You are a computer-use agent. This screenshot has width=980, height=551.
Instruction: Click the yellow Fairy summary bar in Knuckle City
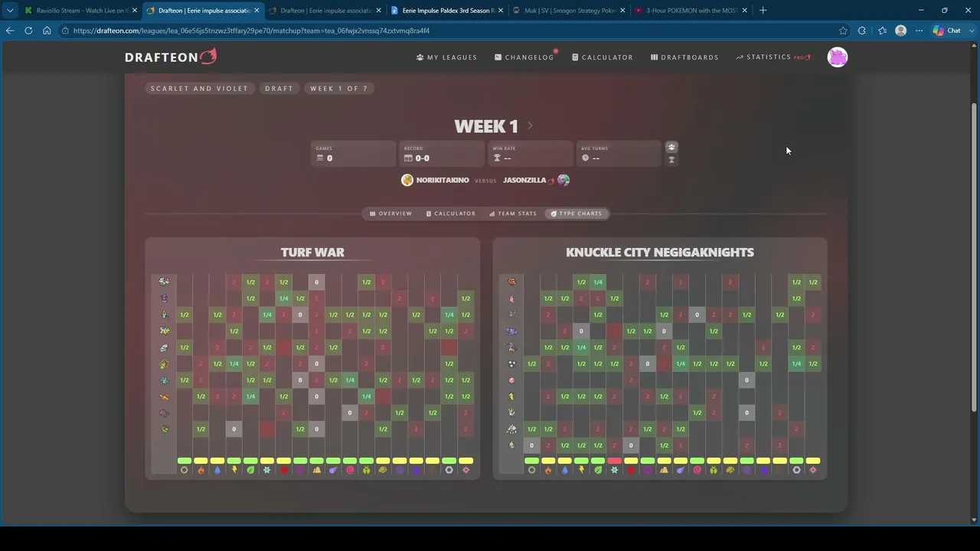click(813, 461)
